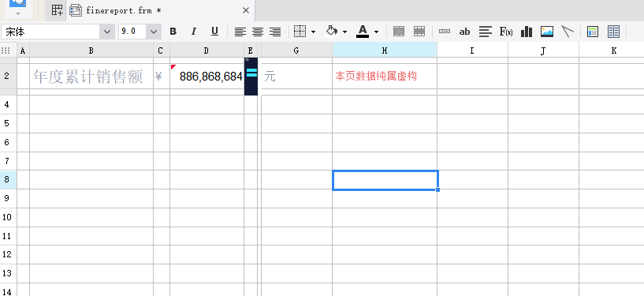Insert 'ab' rich text element
Image resolution: width=644 pixels, height=296 pixels.
click(x=464, y=32)
